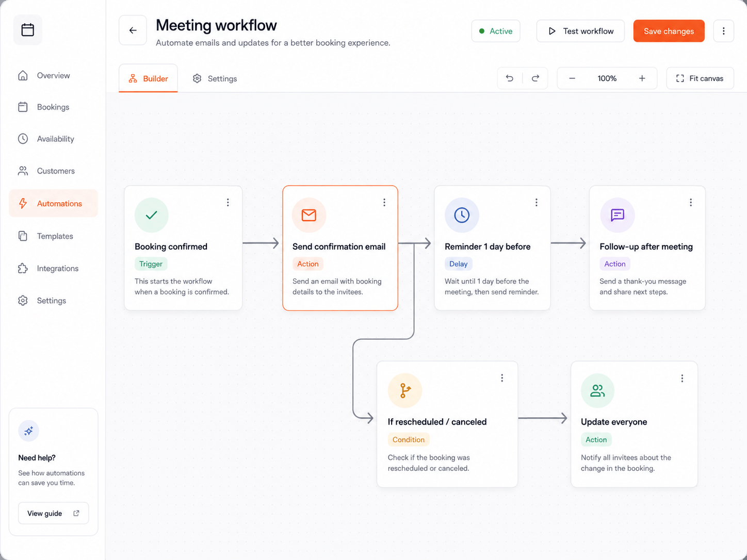Screen dimensions: 747x560
Task: Click the Reminder clock icon
Action: (x=462, y=215)
